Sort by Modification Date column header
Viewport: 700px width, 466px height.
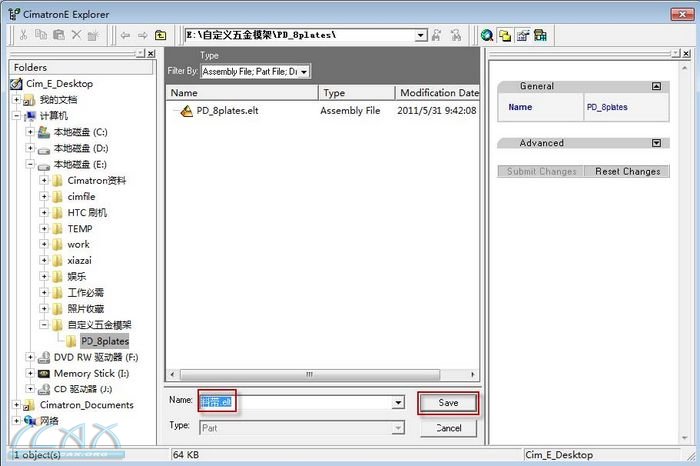coord(438,93)
